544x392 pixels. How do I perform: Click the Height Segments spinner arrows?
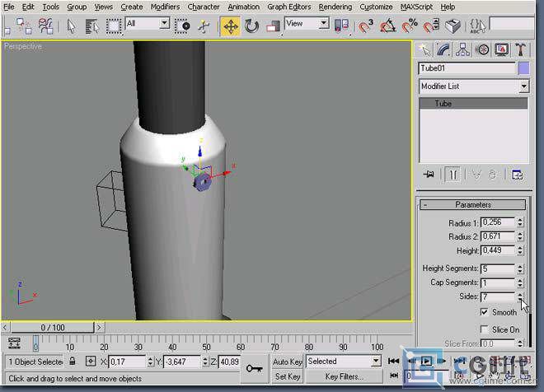point(520,268)
